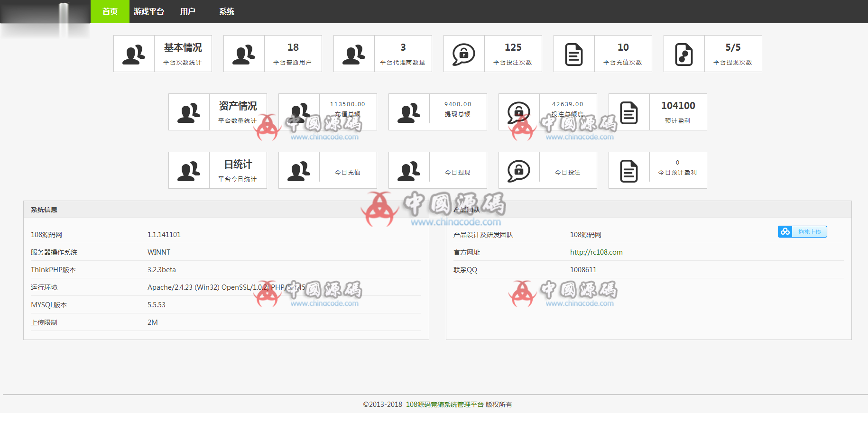Select the MYSQL version 5.5.53 value
This screenshot has width=868, height=432.
click(157, 305)
